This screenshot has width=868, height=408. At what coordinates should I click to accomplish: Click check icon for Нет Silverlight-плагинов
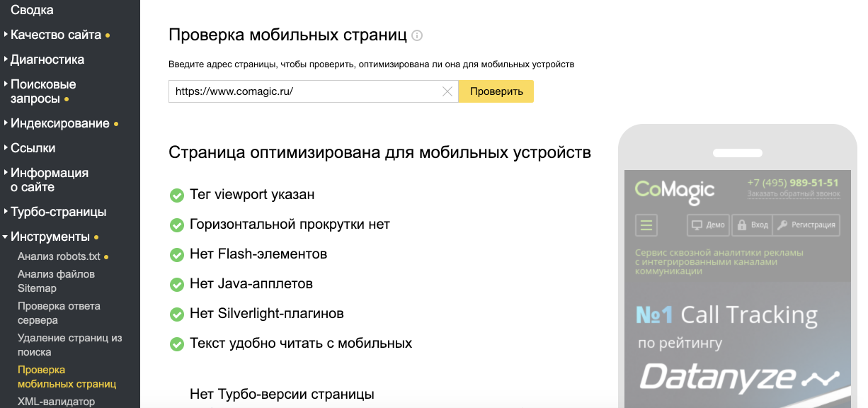point(177,314)
